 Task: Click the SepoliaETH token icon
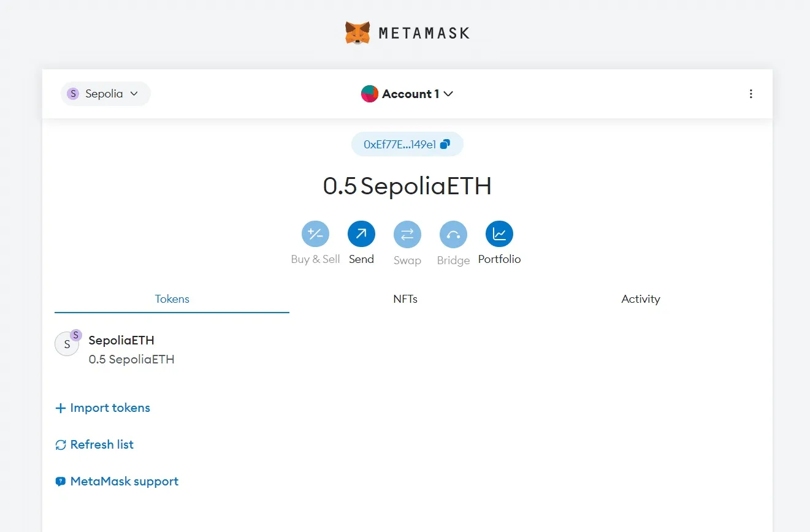tap(67, 344)
